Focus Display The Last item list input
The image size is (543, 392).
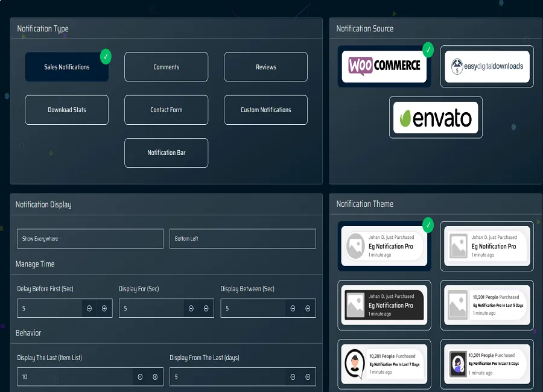75,377
